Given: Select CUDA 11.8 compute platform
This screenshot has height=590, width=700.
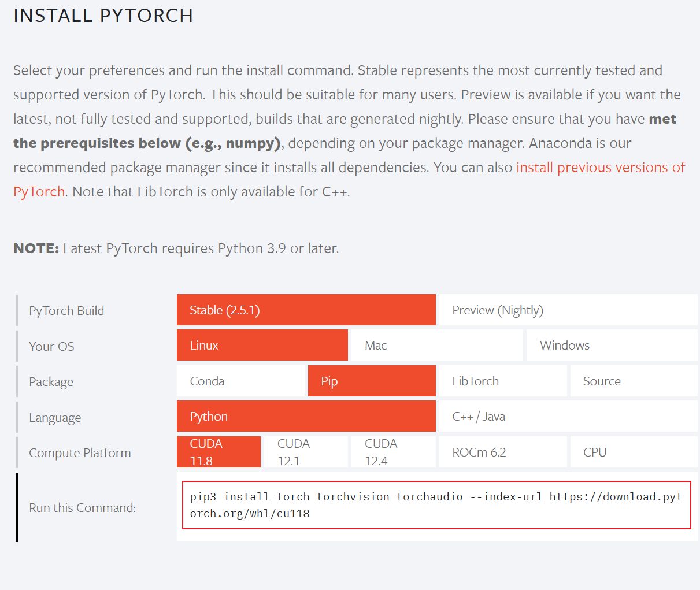Looking at the screenshot, I should click(x=218, y=451).
